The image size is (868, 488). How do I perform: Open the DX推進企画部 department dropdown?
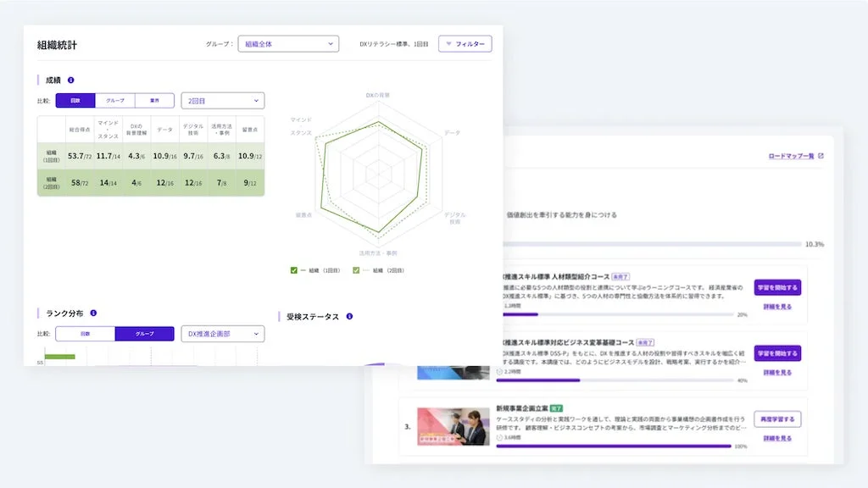223,332
